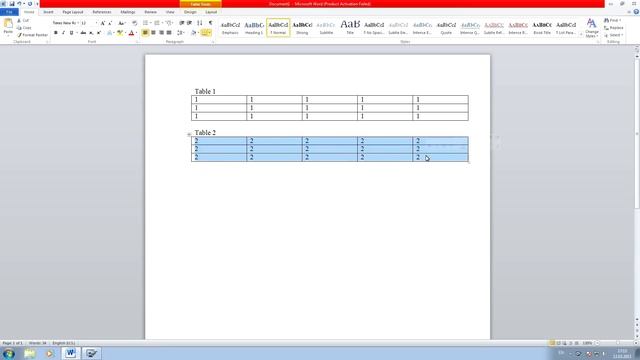Viewport: 640px width, 360px height.
Task: Toggle Bold formatting
Action: tap(56, 33)
